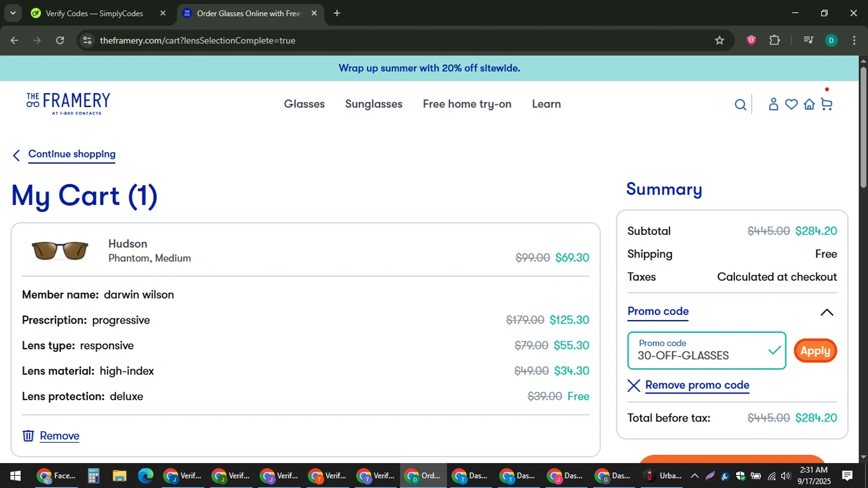
Task: Click the Promo code heading link
Action: [658, 311]
